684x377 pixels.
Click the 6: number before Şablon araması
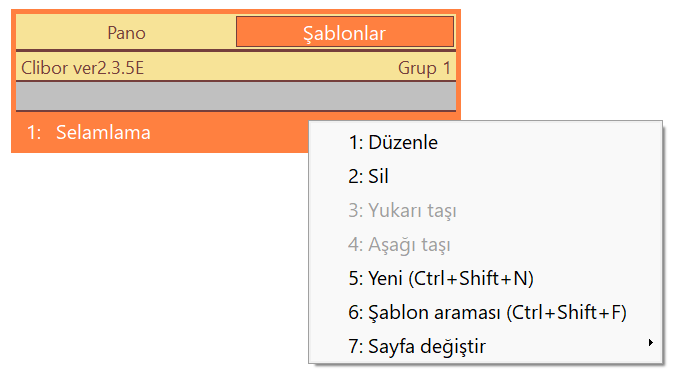pyautogui.click(x=356, y=312)
